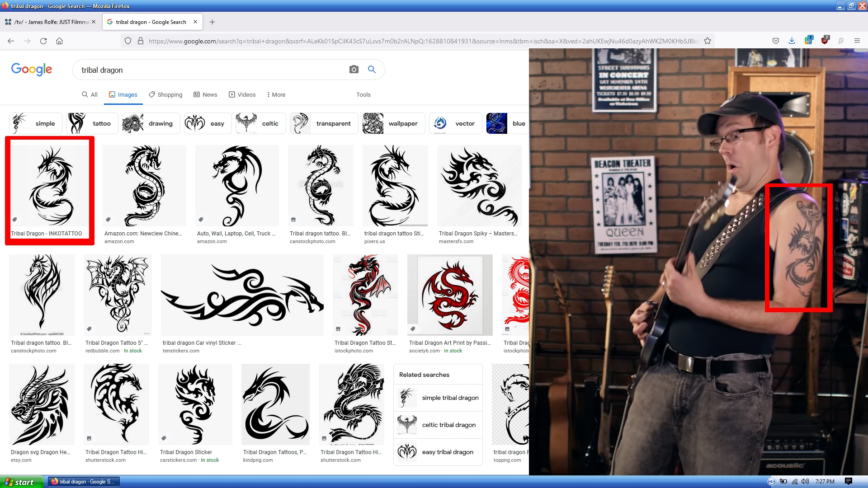868x488 pixels.
Task: Open the Tribal Dragon INKOTATTOO thumbnail
Action: coord(50,186)
